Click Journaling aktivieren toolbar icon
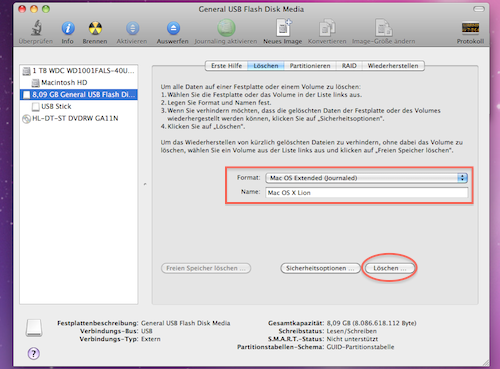The width and height of the screenshot is (500, 369). tap(226, 28)
